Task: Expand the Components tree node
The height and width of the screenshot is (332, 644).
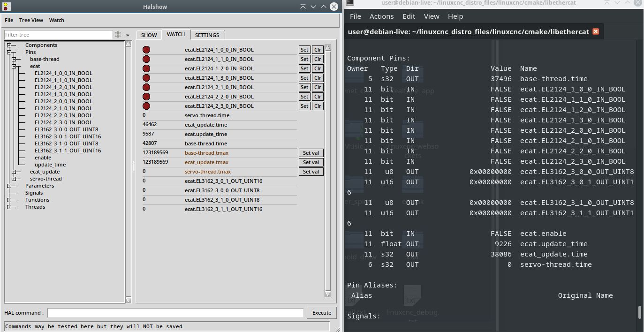Action: 9,45
